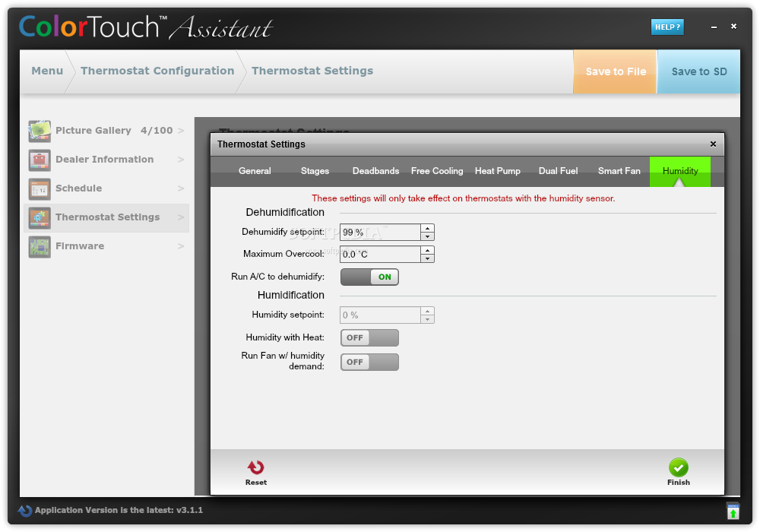
Task: Click the green Finish checkmark icon
Action: [x=678, y=467]
